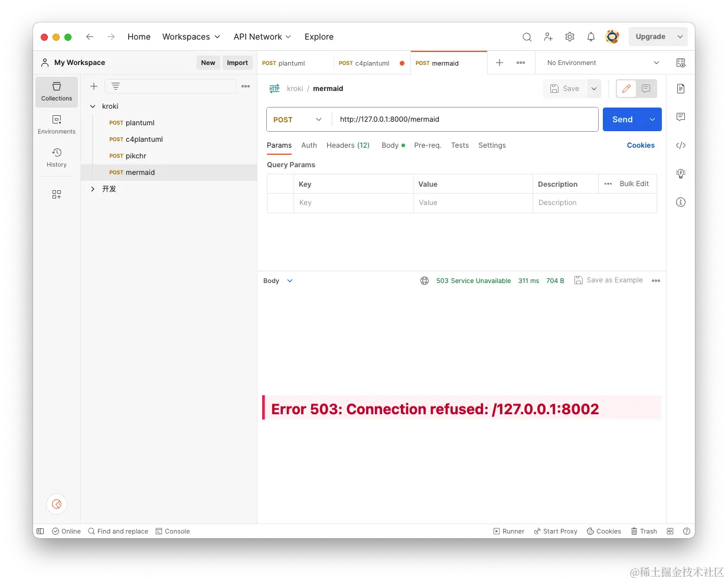Open the Collections sidebar panel
This screenshot has width=728, height=582.
point(57,92)
